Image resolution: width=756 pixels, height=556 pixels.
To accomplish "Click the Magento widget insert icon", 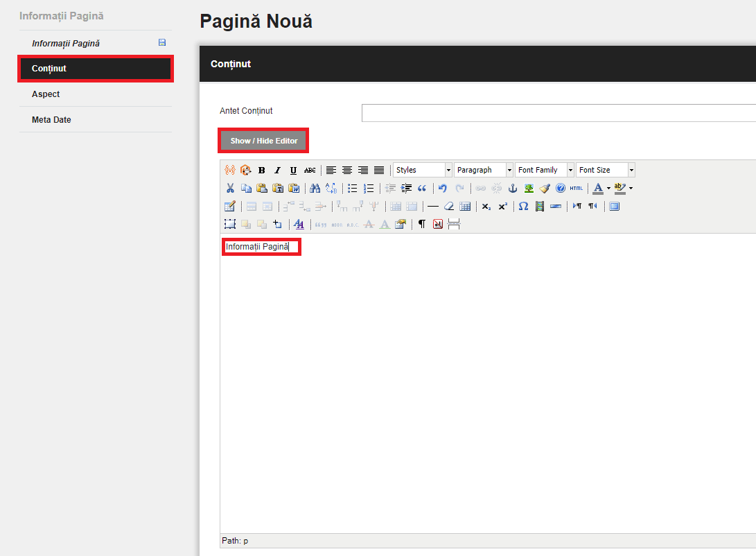I will coord(245,170).
